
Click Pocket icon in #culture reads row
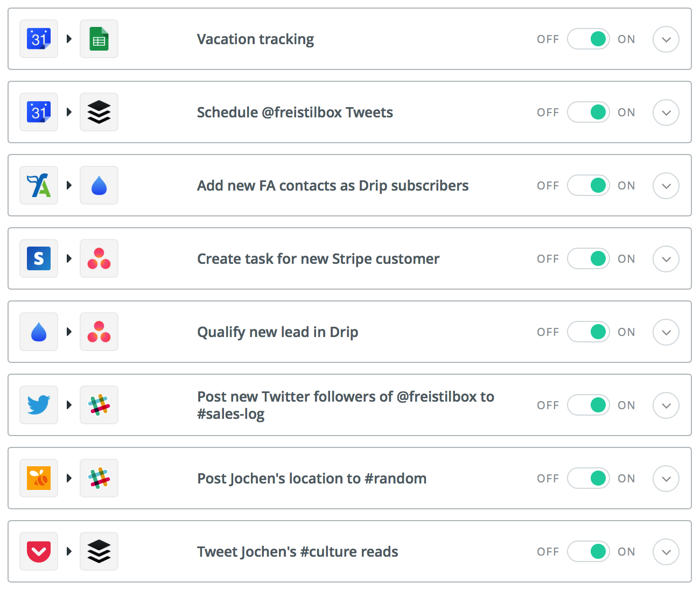tap(39, 551)
